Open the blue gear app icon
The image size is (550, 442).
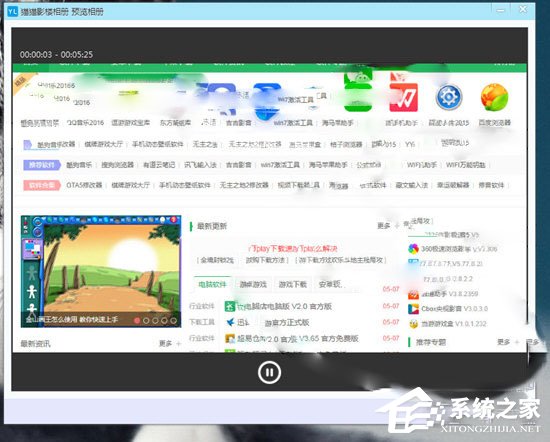click(x=449, y=97)
